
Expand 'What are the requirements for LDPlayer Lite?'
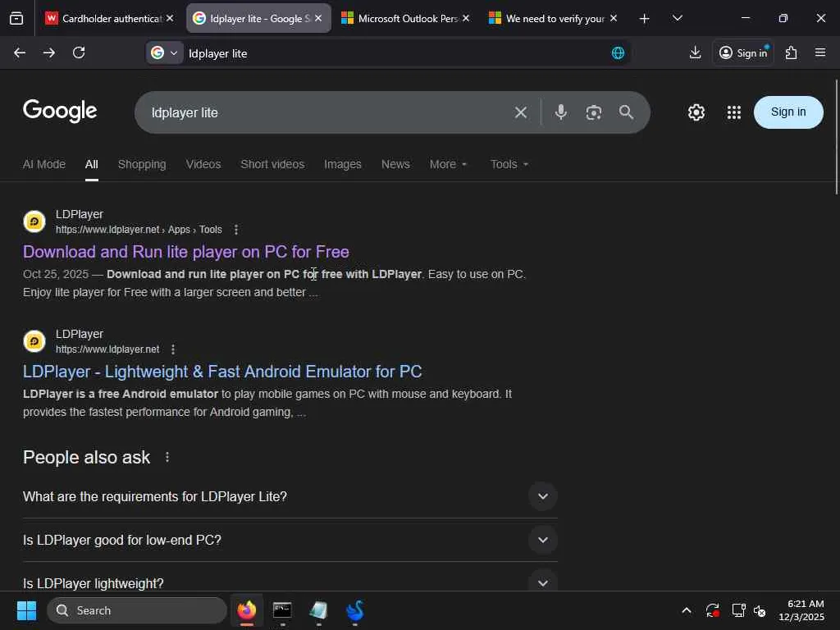pyautogui.click(x=290, y=496)
